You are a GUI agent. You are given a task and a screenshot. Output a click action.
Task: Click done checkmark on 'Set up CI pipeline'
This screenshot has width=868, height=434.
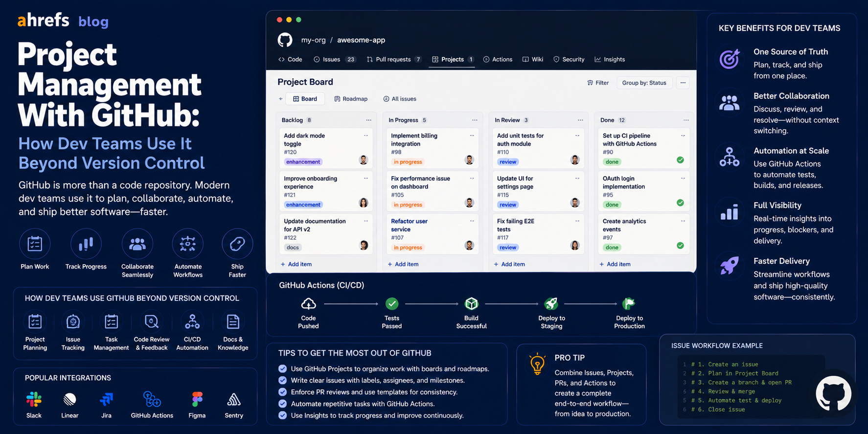[x=680, y=160]
